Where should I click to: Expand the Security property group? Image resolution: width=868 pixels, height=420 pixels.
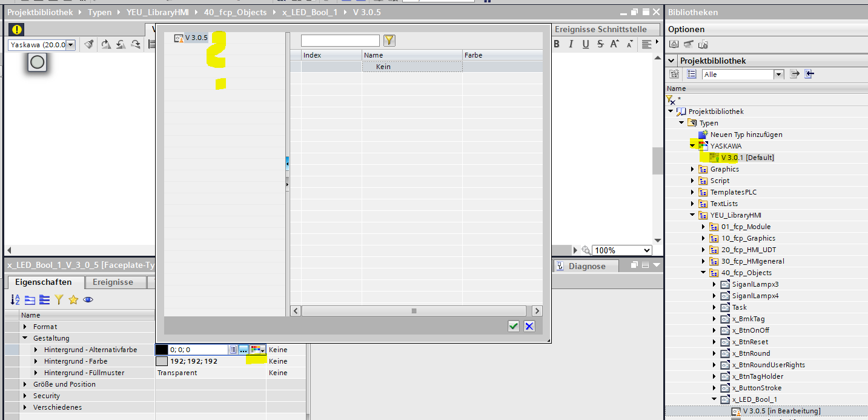[25, 396]
